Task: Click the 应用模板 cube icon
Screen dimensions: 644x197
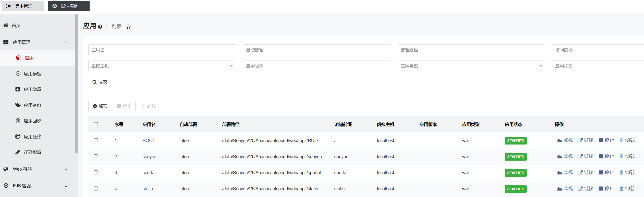Action: [x=18, y=73]
